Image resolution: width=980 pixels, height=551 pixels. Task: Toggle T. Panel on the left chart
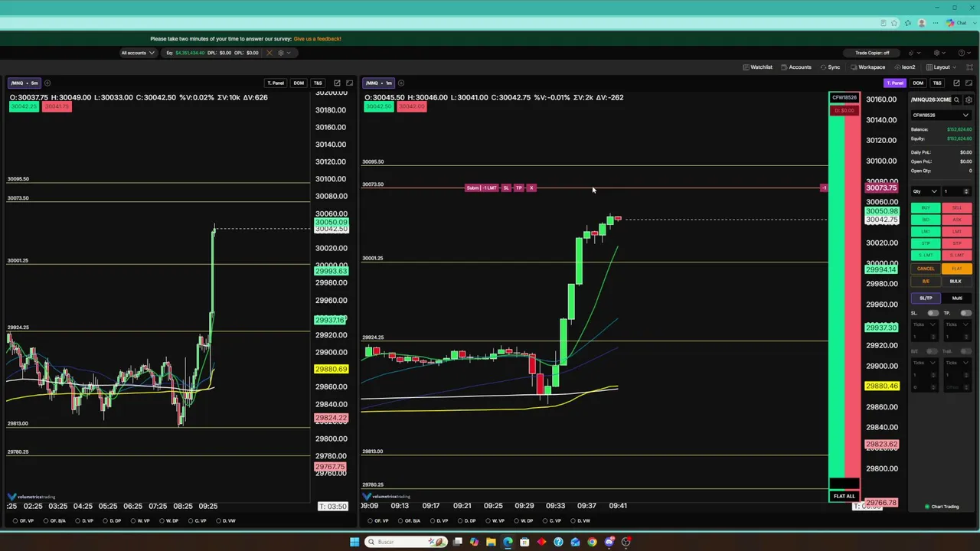276,83
